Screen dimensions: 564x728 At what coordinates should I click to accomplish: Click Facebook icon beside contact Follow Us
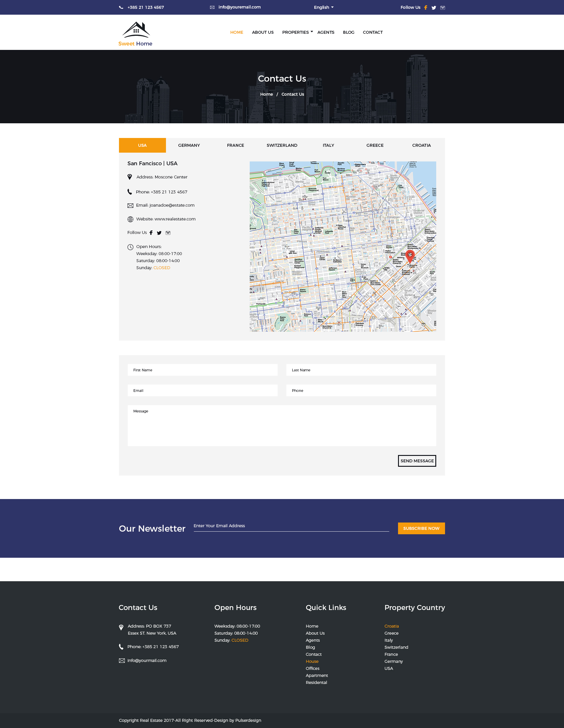(151, 233)
